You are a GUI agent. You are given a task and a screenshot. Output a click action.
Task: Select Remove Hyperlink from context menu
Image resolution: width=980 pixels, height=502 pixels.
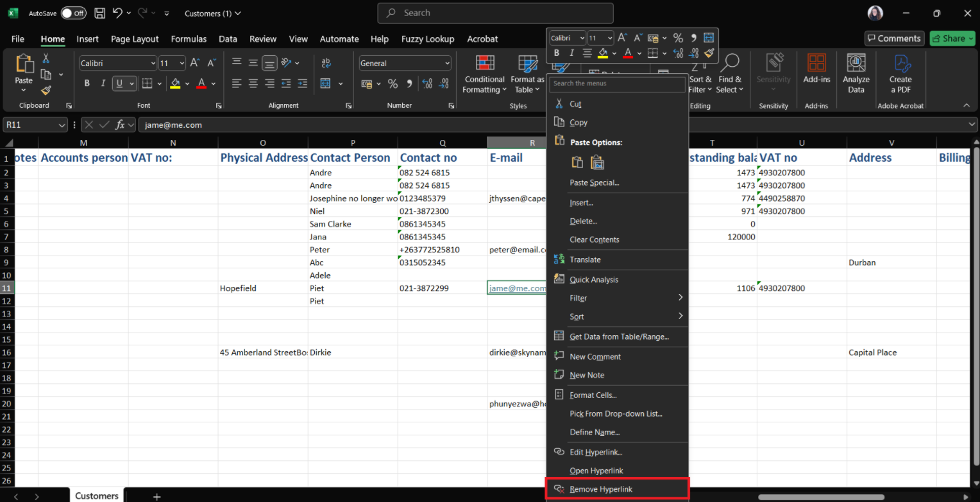pyautogui.click(x=600, y=489)
